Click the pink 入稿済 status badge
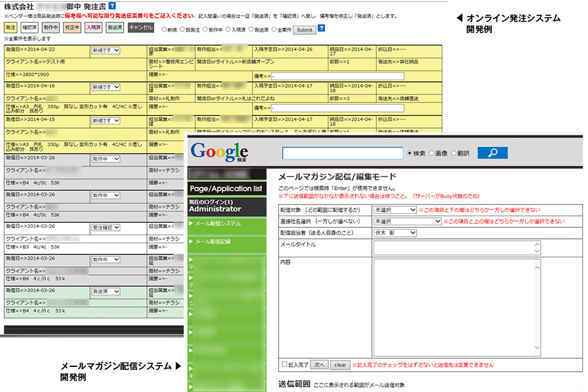Screen dimensions: 588x392 point(93,28)
